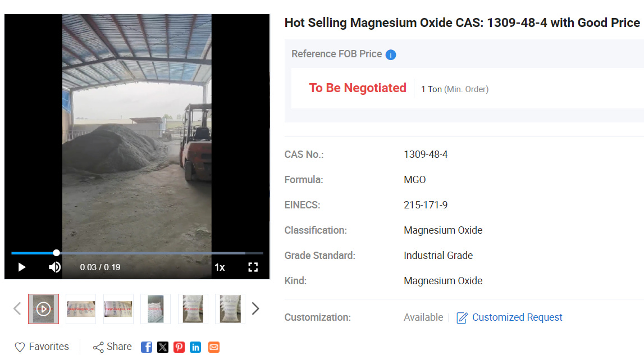Click the Customized Request edit icon
This screenshot has height=364, width=644.
(x=462, y=317)
